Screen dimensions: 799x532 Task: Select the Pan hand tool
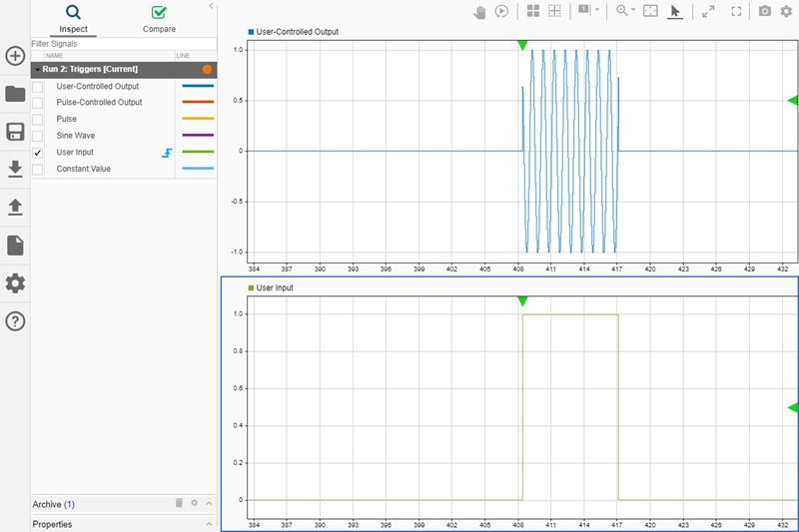coord(479,12)
